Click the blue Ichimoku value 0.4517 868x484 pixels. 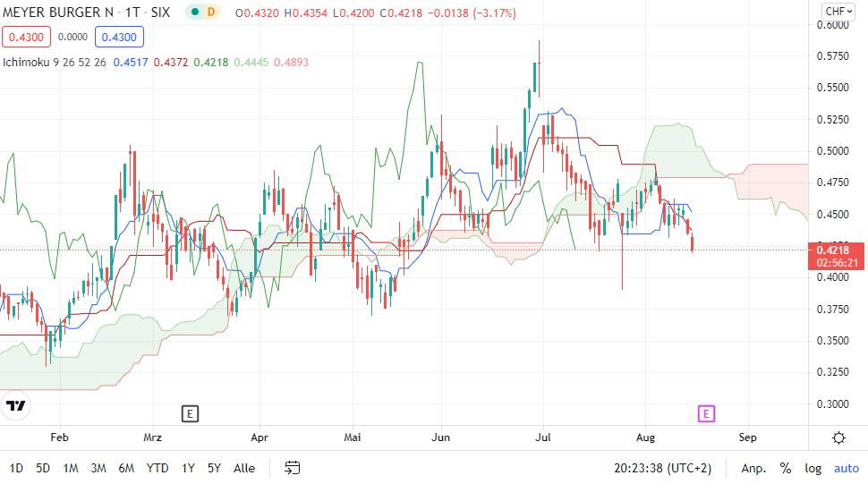131,62
